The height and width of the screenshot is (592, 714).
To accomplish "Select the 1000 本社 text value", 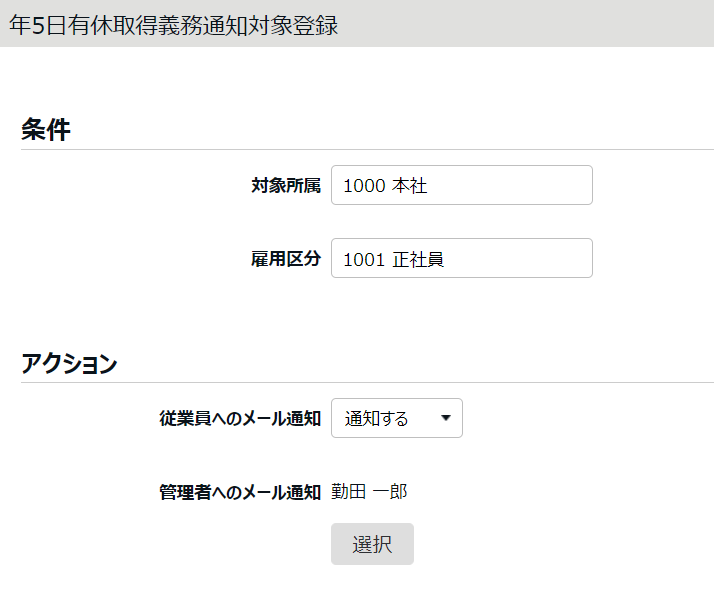I will click(385, 186).
